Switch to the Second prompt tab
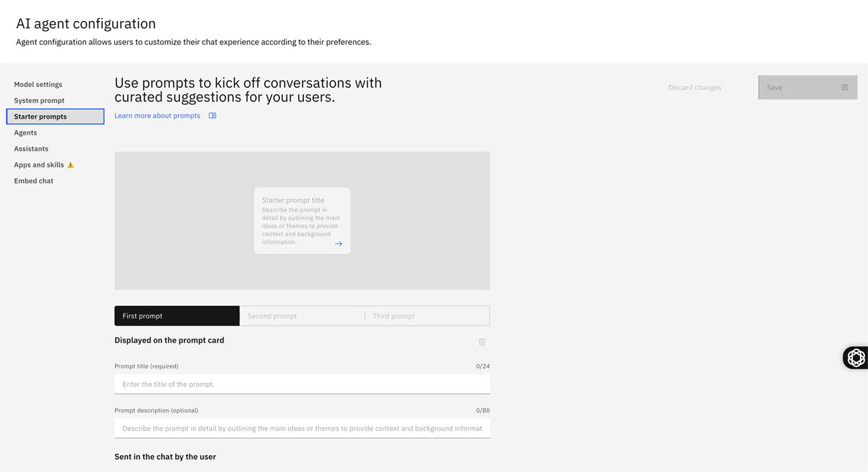This screenshot has width=868, height=472. [302, 316]
